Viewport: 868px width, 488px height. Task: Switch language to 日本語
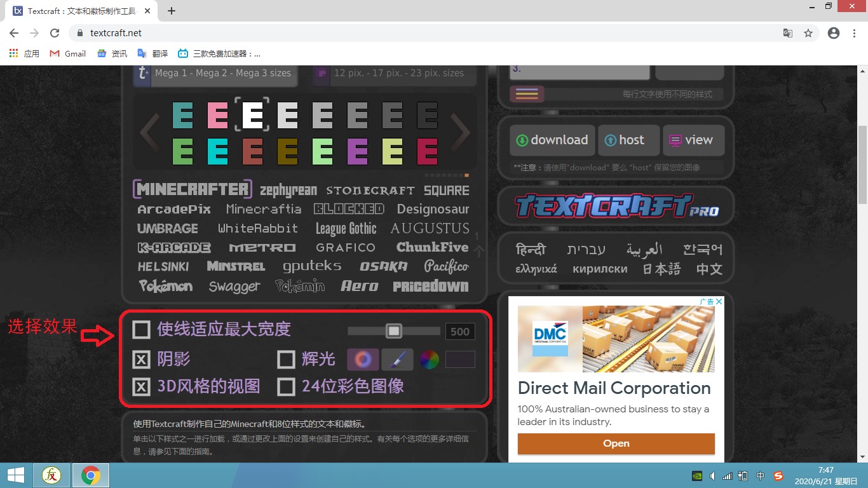click(661, 269)
